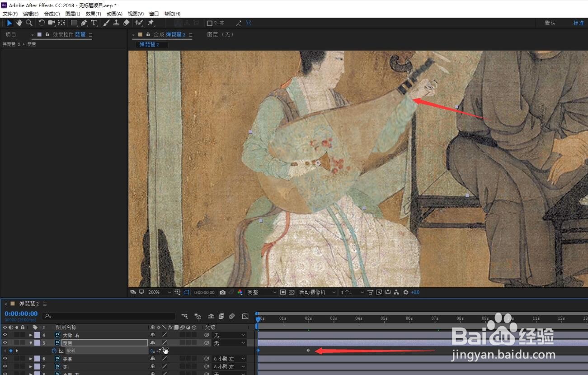The height and width of the screenshot is (375, 588).
Task: Select the Rotation tool
Action: coord(42,23)
